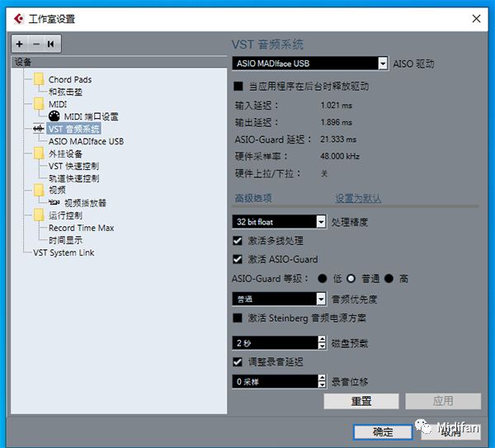Toggle release driver in background checkbox

coord(238,86)
